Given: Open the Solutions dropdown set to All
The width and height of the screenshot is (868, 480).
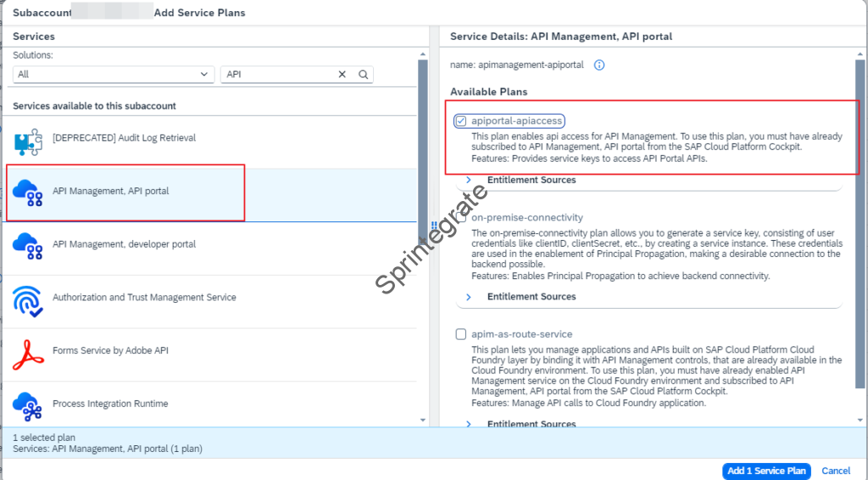Looking at the screenshot, I should tap(114, 74).
